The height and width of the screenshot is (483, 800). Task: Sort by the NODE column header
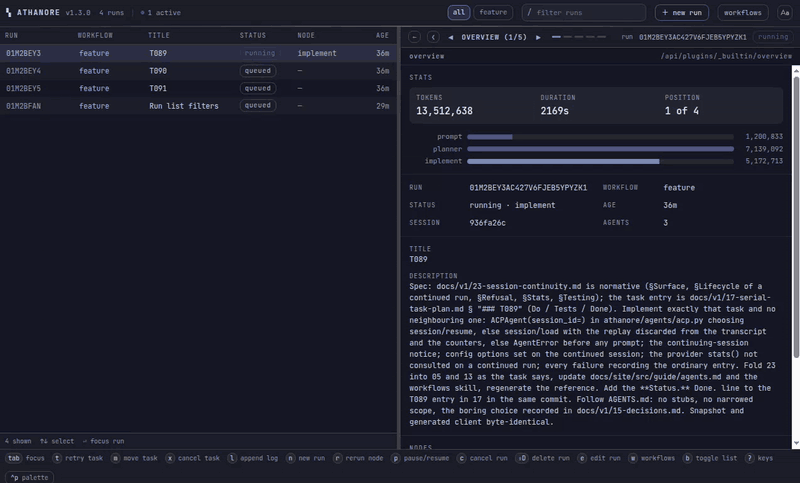point(306,35)
